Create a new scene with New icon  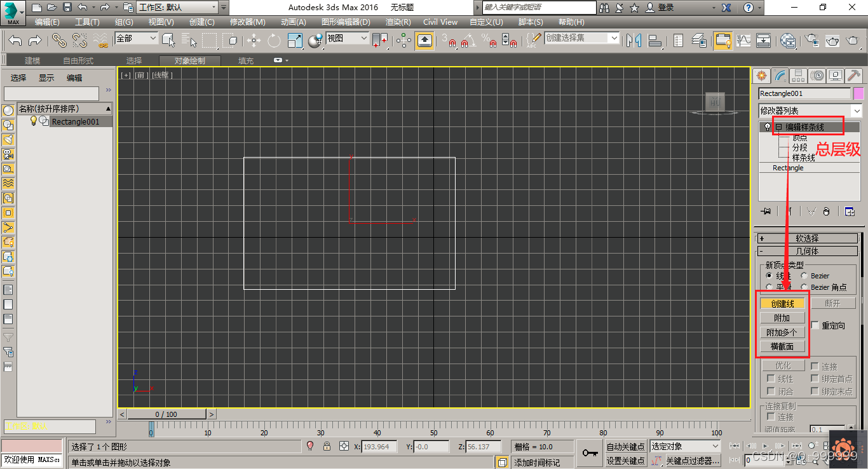[x=37, y=8]
